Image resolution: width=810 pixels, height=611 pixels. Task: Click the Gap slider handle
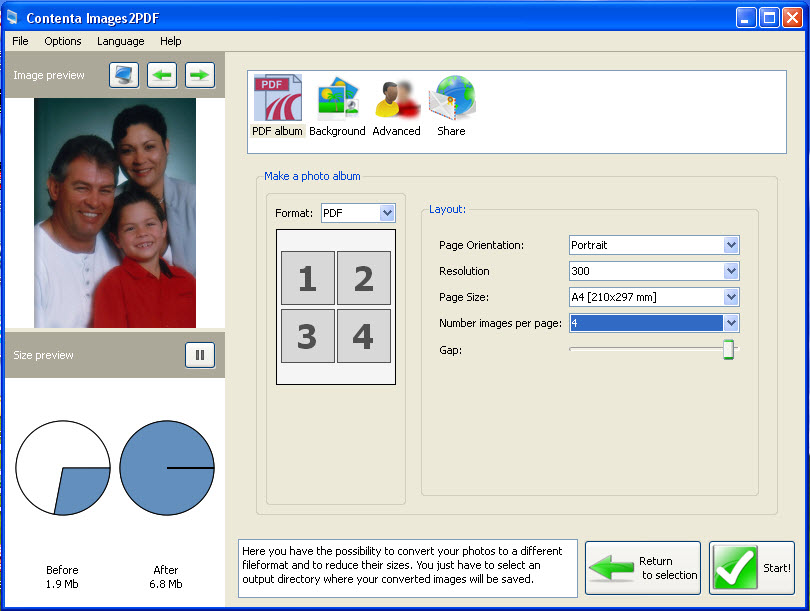(728, 349)
